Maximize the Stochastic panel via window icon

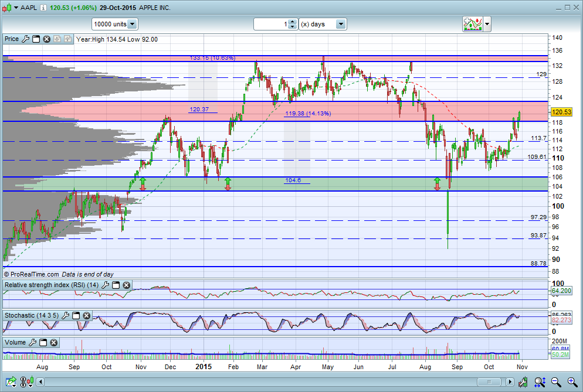(76, 315)
